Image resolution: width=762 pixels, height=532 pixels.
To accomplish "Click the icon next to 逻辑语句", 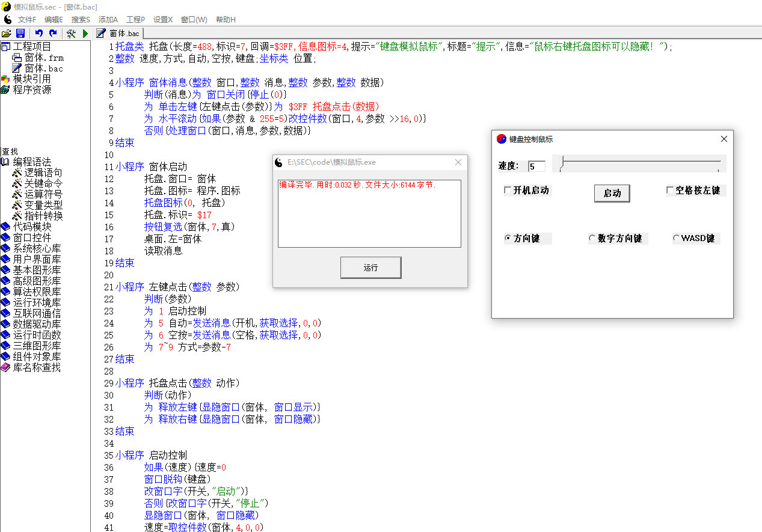I will pos(17,173).
